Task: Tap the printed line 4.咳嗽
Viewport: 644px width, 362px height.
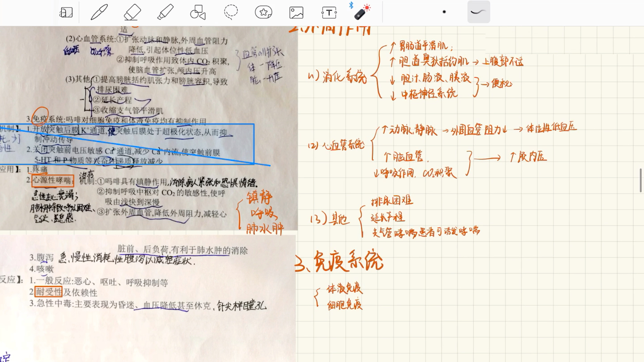Action: [41, 269]
